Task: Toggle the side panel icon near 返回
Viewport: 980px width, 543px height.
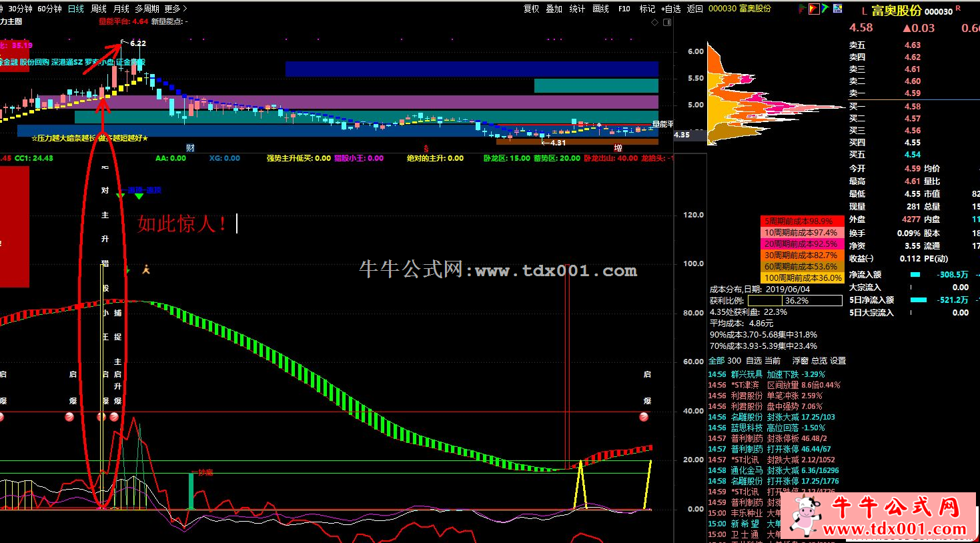Action: pyautogui.click(x=667, y=22)
